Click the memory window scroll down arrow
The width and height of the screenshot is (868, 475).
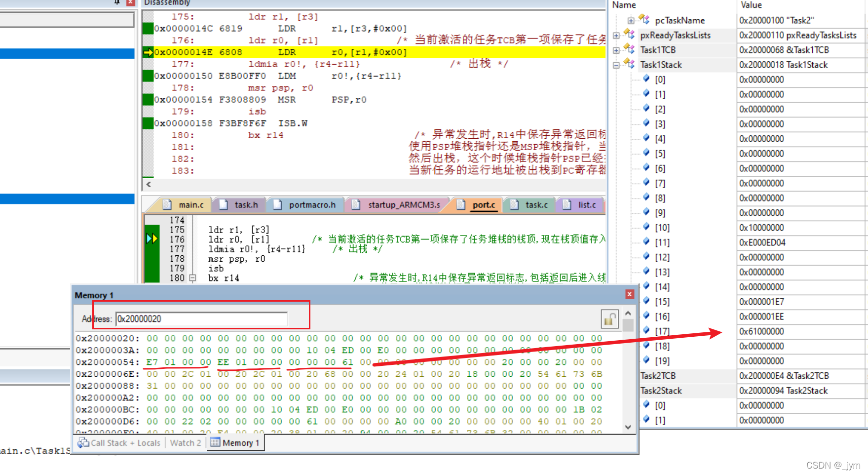click(628, 427)
